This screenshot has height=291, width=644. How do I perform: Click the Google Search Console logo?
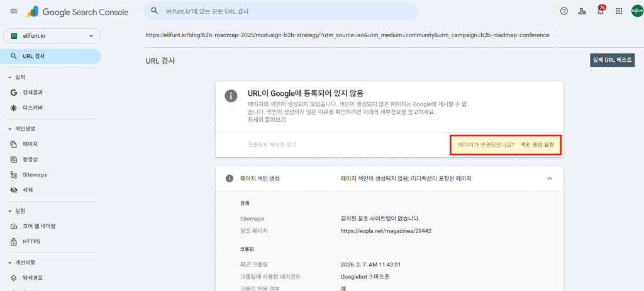(77, 12)
